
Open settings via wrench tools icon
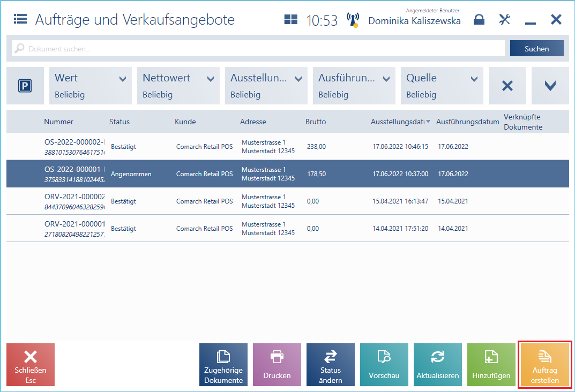point(505,20)
